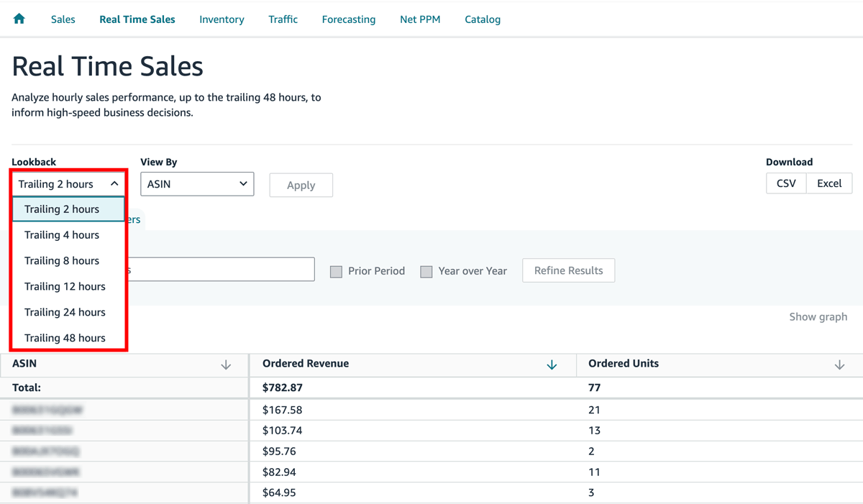
Task: Choose Trailing 8 hours option
Action: click(x=68, y=261)
